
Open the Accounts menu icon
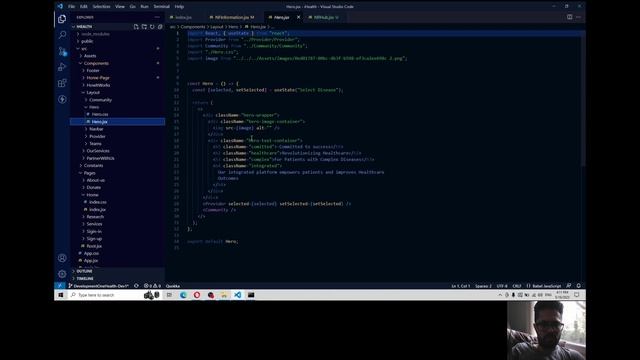(x=62, y=258)
